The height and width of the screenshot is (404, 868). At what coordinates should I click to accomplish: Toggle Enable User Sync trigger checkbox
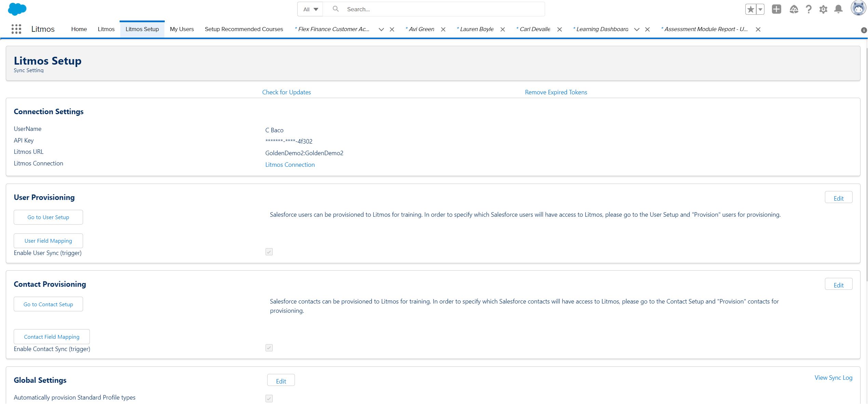tap(269, 252)
